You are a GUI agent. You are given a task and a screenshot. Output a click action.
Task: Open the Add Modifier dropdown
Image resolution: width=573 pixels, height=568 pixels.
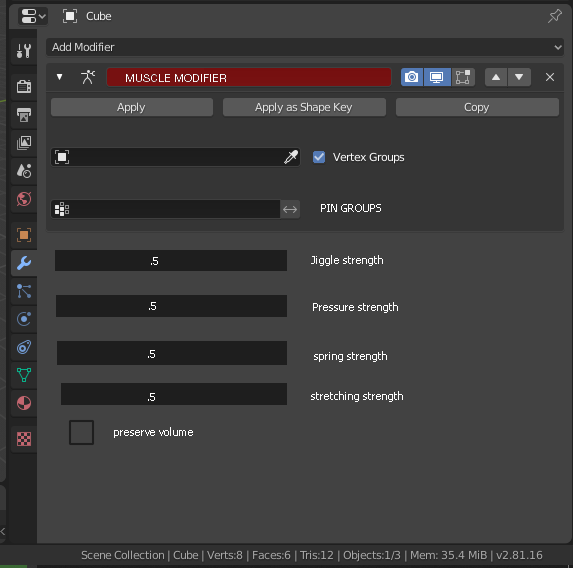[305, 47]
